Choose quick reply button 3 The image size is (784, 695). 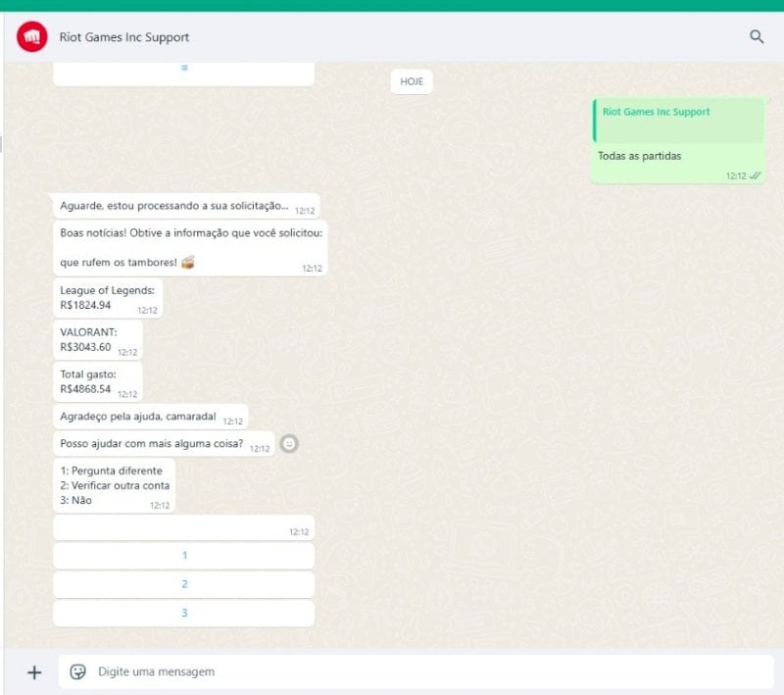pyautogui.click(x=184, y=613)
